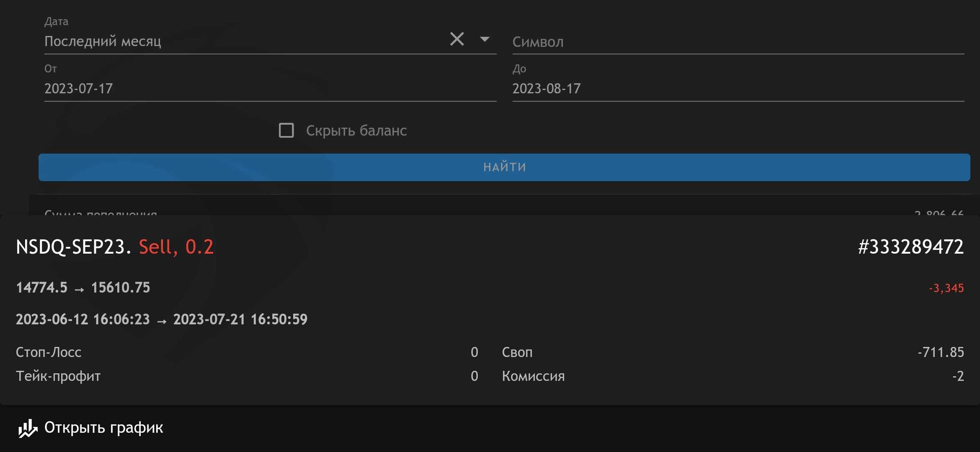The height and width of the screenshot is (452, 980).
Task: Click the Своп value -711.85
Action: pyautogui.click(x=941, y=352)
